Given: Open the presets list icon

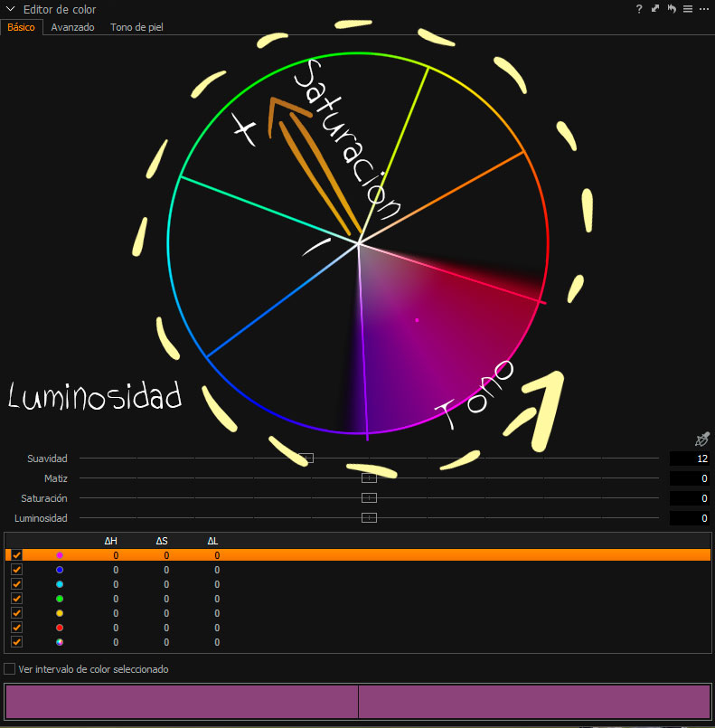Looking at the screenshot, I should pos(687,9).
